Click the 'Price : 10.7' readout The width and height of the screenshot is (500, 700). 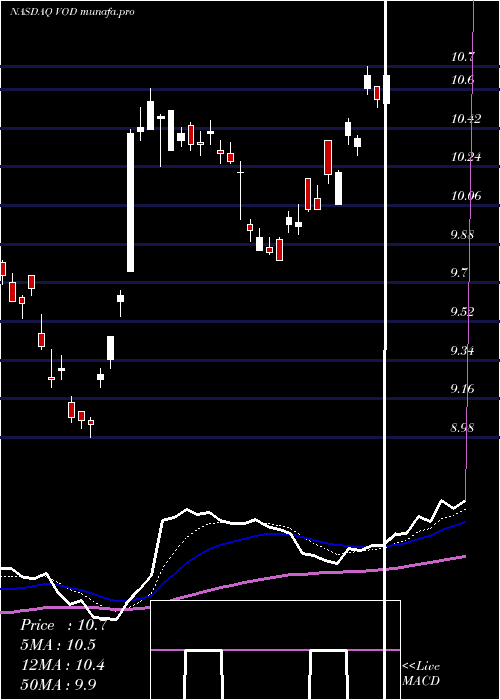coord(63,625)
